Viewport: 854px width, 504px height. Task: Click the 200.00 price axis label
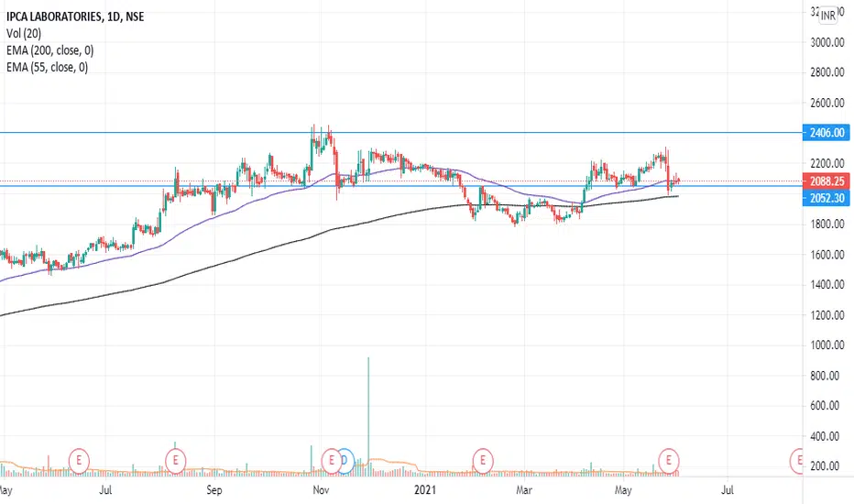click(x=825, y=466)
